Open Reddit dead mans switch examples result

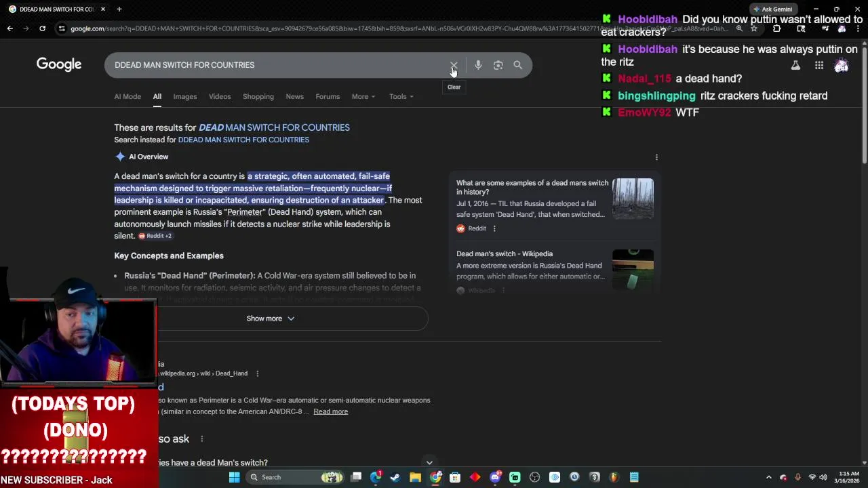coord(532,187)
